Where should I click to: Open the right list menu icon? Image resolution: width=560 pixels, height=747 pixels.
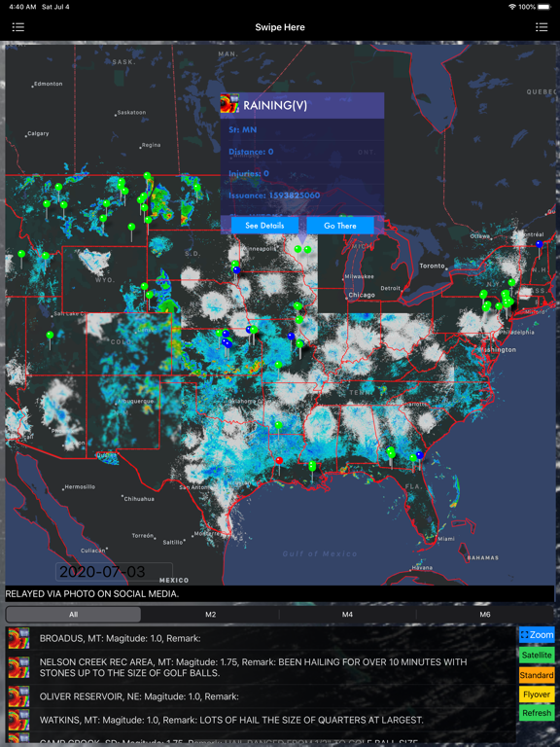542,27
